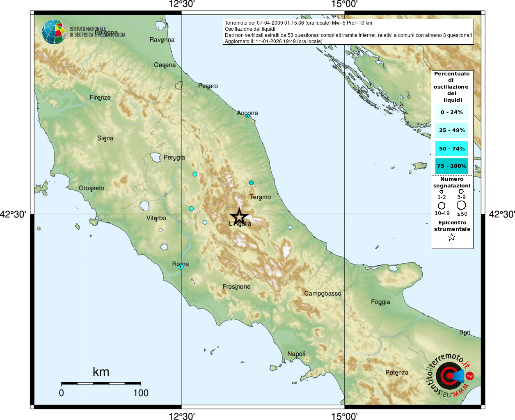Click the 1-2 reports legend circle

pos(442,192)
